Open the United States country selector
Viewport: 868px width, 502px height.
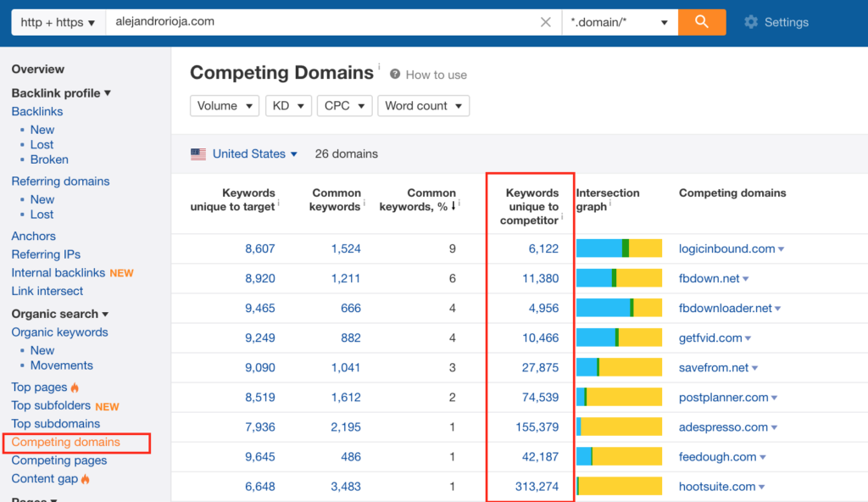[x=254, y=154]
